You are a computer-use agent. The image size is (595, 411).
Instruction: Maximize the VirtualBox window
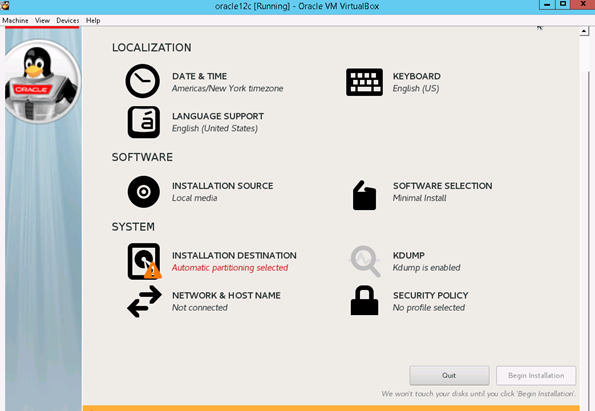[563, 5]
